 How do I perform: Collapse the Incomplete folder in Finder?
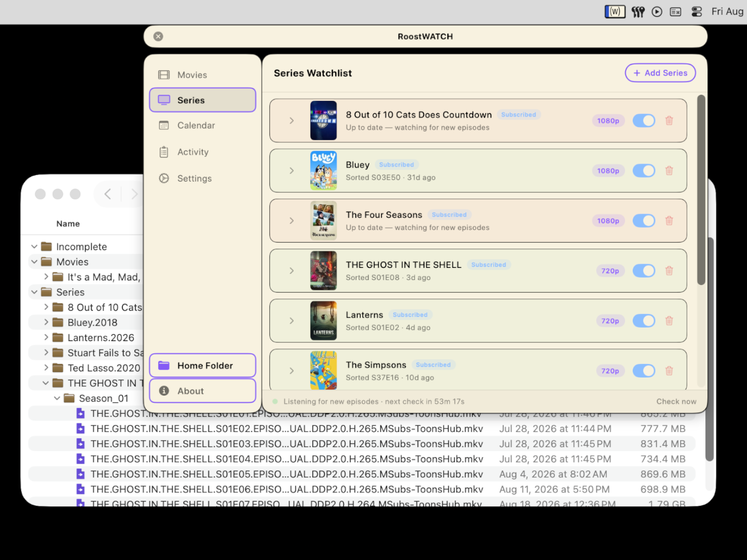click(34, 246)
